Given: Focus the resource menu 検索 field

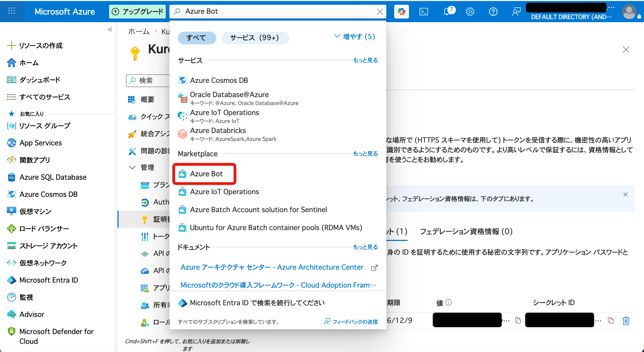Looking at the screenshot, I should point(148,80).
